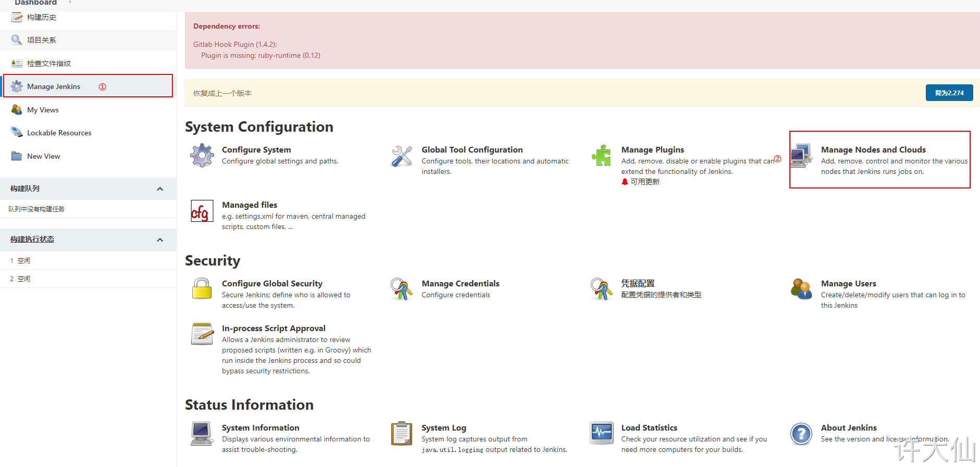Open 凭据配置 link
The image size is (980, 467).
(638, 284)
